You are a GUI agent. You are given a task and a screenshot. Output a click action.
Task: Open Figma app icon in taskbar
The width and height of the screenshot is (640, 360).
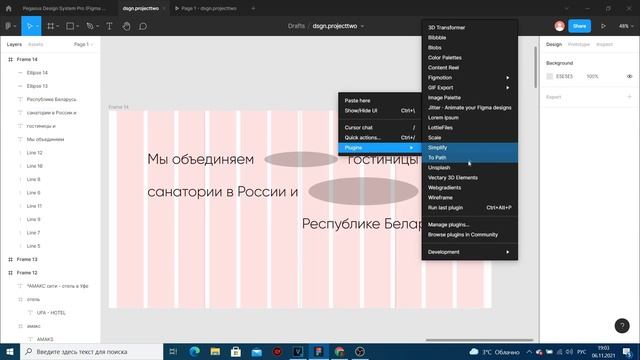click(319, 351)
